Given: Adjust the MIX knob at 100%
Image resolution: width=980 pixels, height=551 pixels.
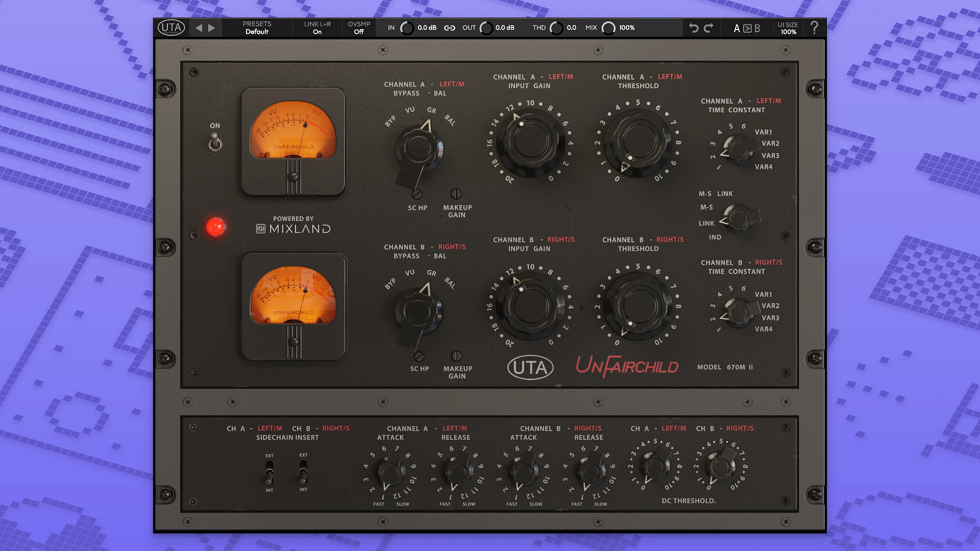Looking at the screenshot, I should coord(609,29).
